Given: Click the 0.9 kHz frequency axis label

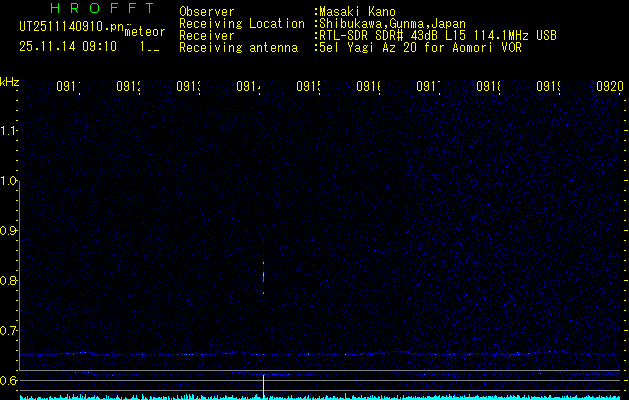Looking at the screenshot, I should point(8,231).
